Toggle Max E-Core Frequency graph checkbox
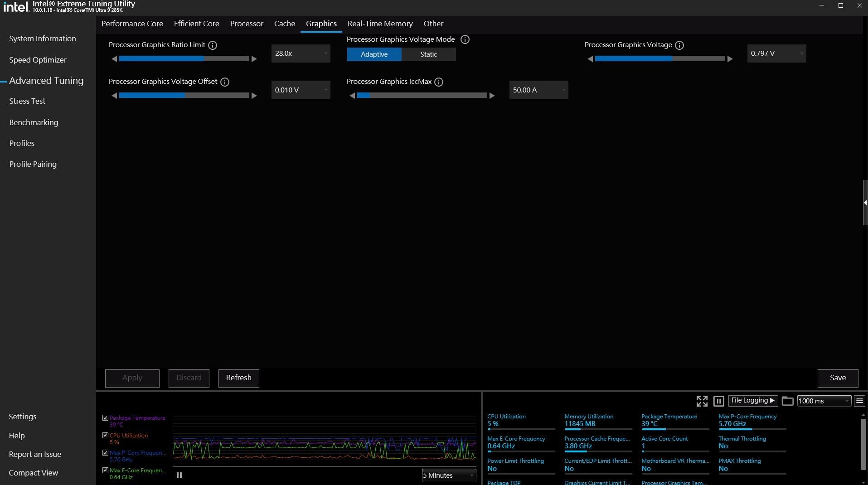Image resolution: width=868 pixels, height=485 pixels. point(105,470)
